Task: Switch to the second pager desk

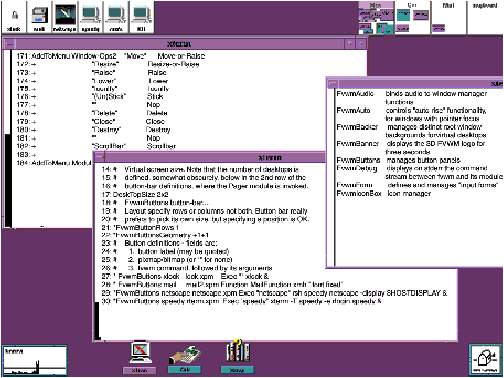Action: (412, 17)
